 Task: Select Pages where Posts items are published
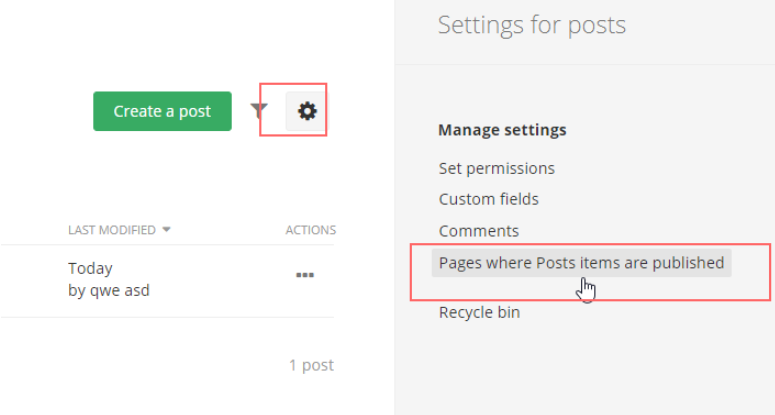tap(581, 263)
